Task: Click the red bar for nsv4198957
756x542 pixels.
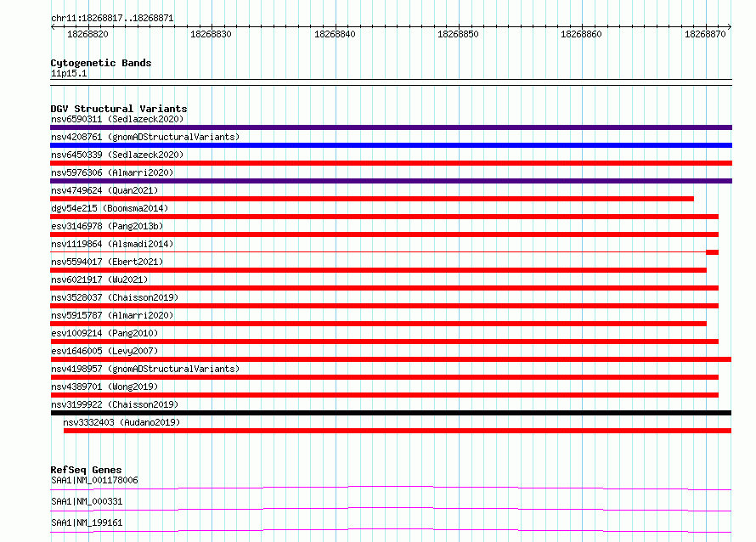Action: point(384,377)
